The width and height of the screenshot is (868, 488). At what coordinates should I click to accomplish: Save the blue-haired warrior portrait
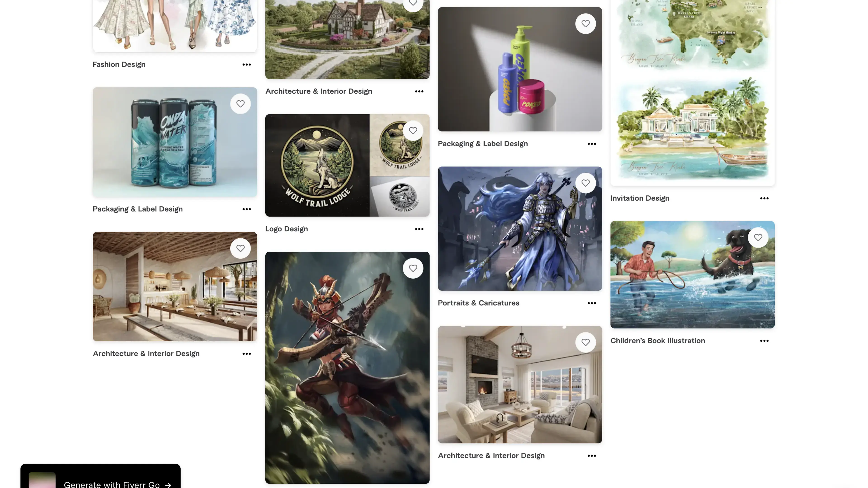pos(585,183)
